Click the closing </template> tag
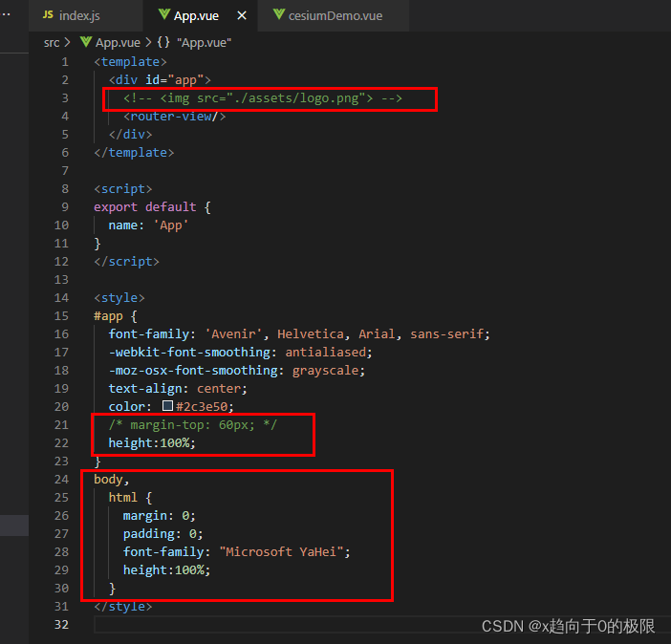Image resolution: width=671 pixels, height=644 pixels. pos(134,153)
